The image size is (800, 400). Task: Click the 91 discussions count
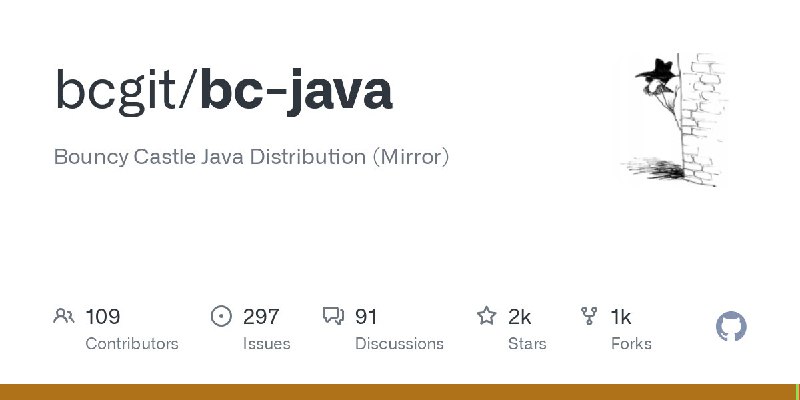click(366, 317)
